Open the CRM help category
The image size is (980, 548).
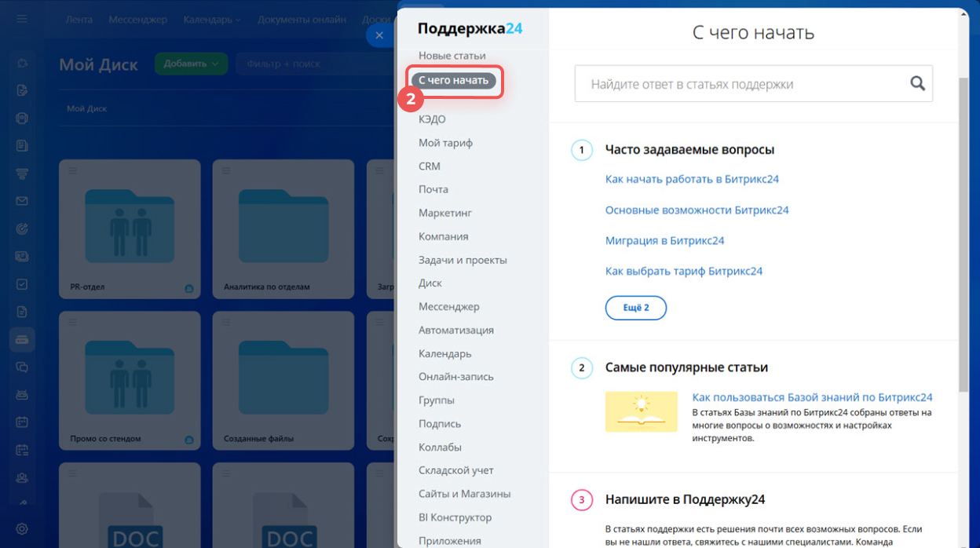(430, 166)
